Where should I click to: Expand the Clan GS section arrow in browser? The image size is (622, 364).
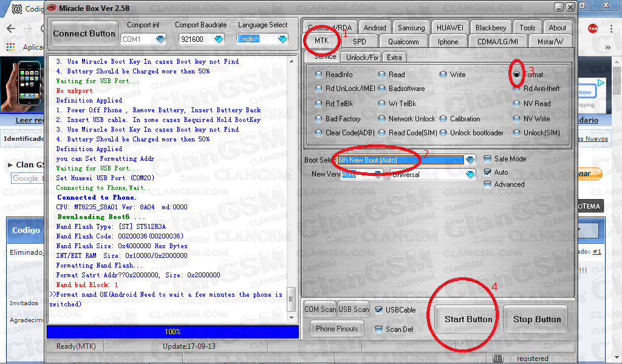(x=10, y=165)
